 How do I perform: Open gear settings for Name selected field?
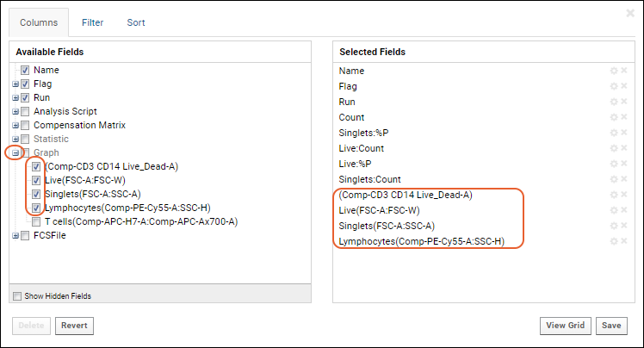tap(614, 71)
